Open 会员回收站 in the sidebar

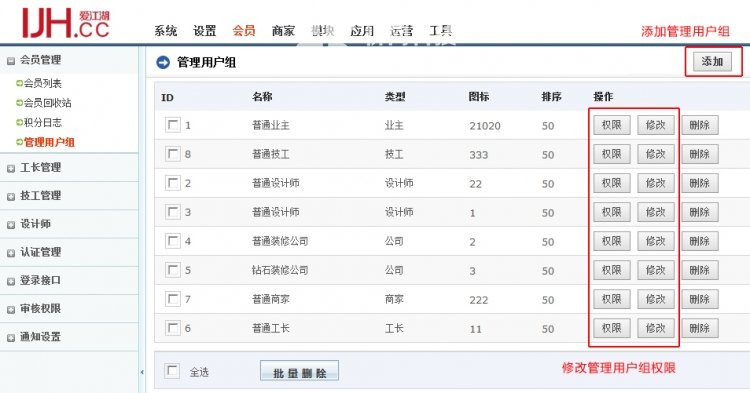pos(47,103)
